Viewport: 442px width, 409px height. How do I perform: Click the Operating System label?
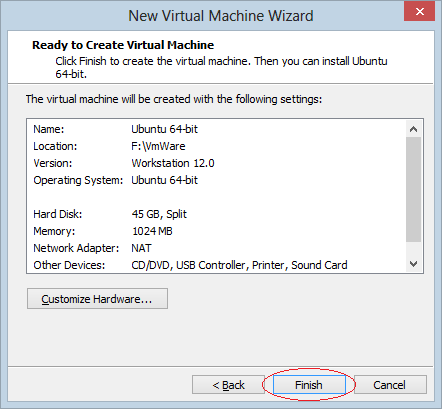coord(78,180)
